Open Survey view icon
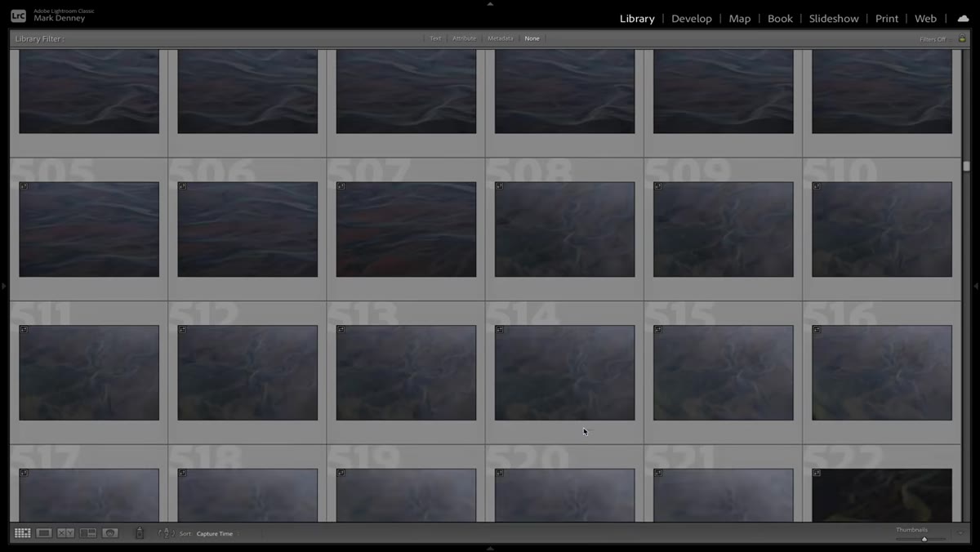The width and height of the screenshot is (980, 552). 87,533
